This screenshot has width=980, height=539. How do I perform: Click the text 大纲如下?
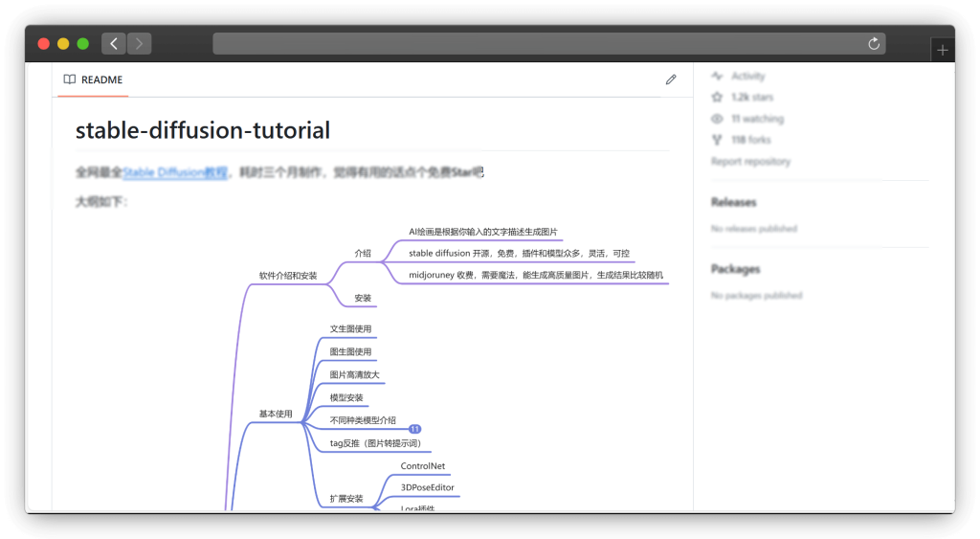(x=101, y=201)
